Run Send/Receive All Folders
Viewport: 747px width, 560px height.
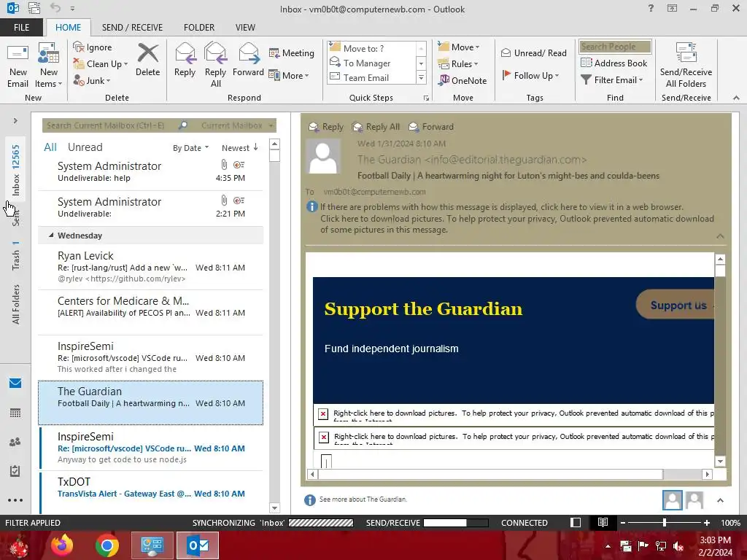pos(686,65)
